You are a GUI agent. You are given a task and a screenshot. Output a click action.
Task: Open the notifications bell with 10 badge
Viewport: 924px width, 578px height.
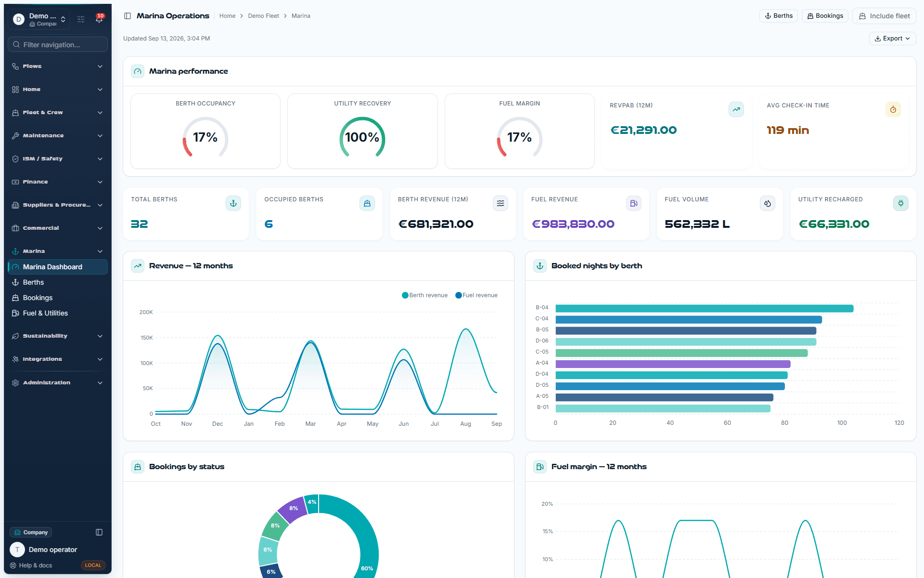(99, 19)
